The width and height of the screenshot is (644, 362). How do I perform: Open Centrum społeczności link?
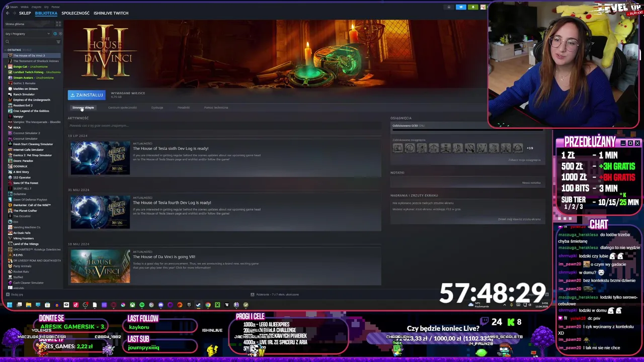point(122,108)
